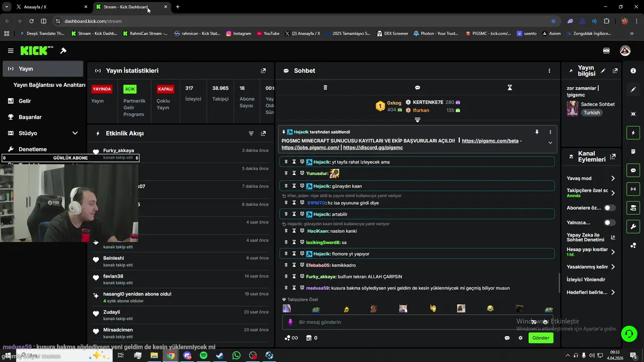Open green support headset button
644x362 pixels.
(628, 333)
